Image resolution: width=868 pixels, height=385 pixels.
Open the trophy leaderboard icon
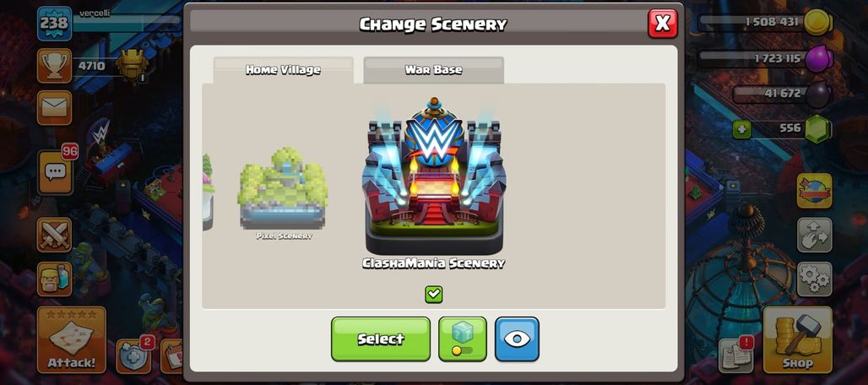pos(54,66)
